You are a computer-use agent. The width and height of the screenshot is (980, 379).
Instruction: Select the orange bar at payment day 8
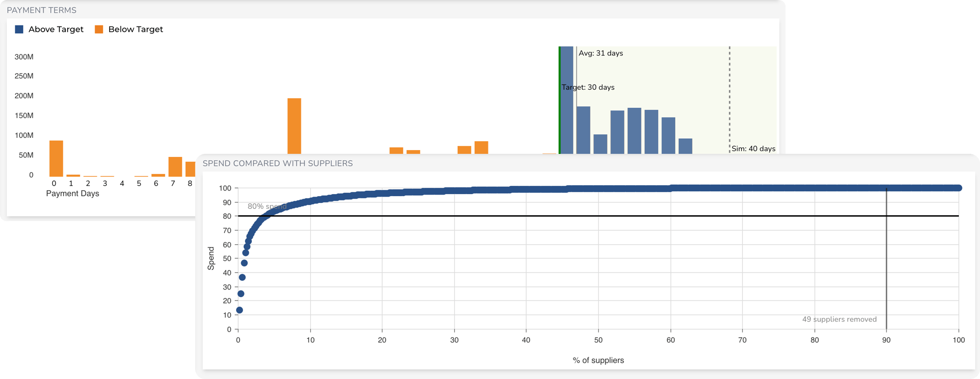pyautogui.click(x=191, y=169)
